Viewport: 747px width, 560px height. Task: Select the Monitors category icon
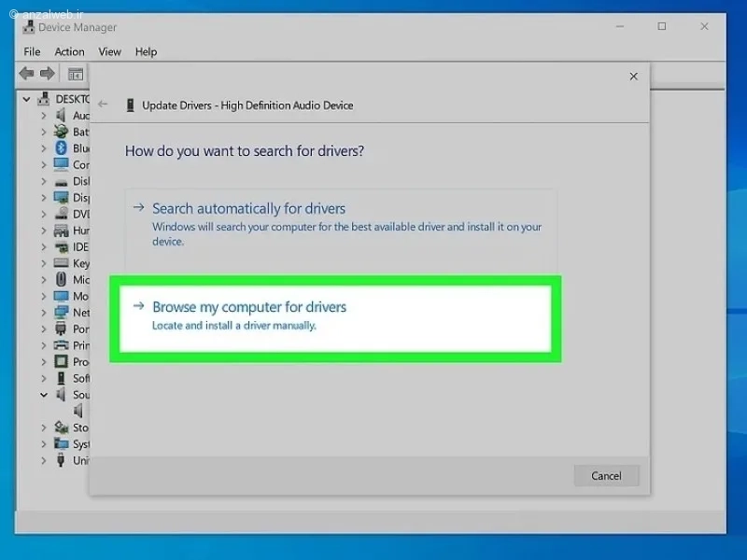(61, 296)
